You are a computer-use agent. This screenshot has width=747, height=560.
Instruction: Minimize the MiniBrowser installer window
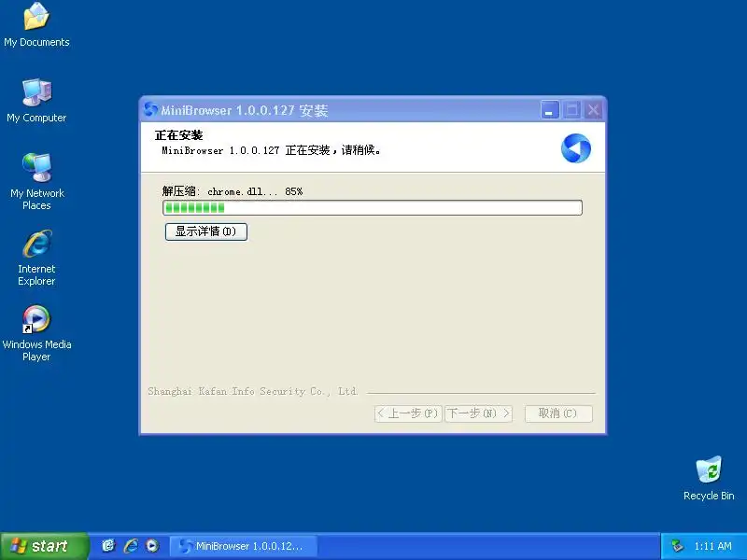(550, 110)
